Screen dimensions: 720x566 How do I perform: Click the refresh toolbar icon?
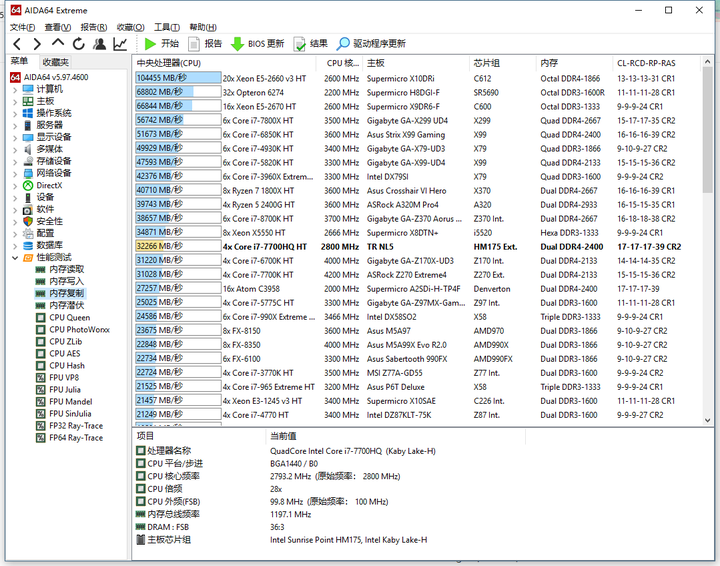pos(79,44)
